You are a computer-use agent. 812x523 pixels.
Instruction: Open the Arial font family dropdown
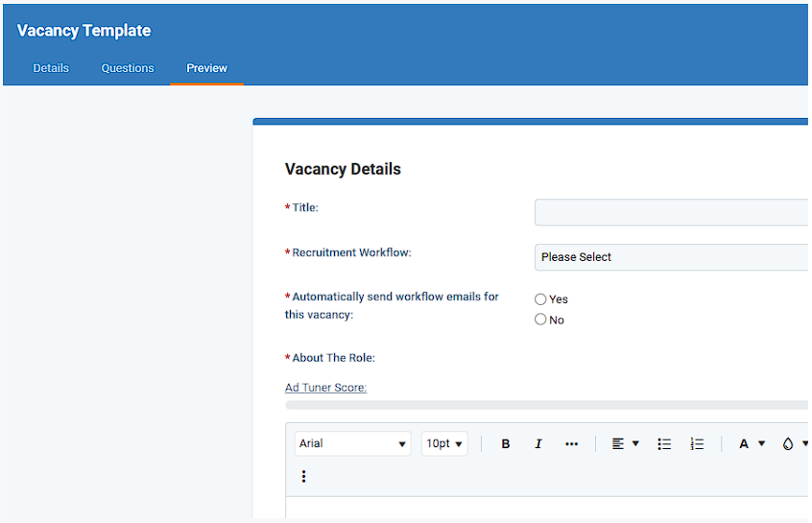pos(352,443)
